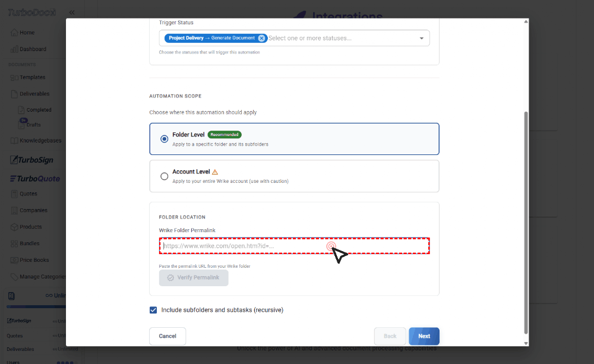
Task: Collapse the sidebar with the double-chevron
Action: [x=72, y=12]
